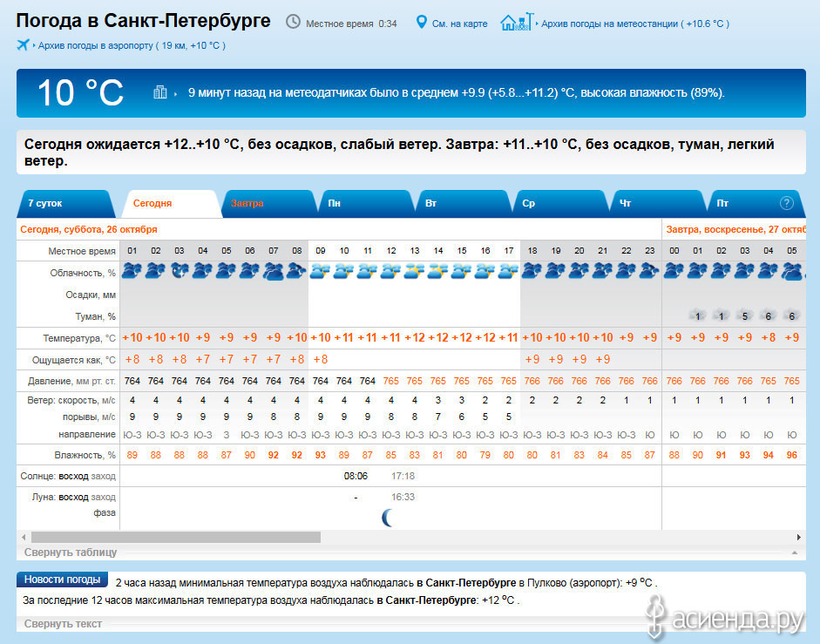The height and width of the screenshot is (644, 820).
Task: Click wind gust value 7 at hour 14
Action: click(x=438, y=417)
